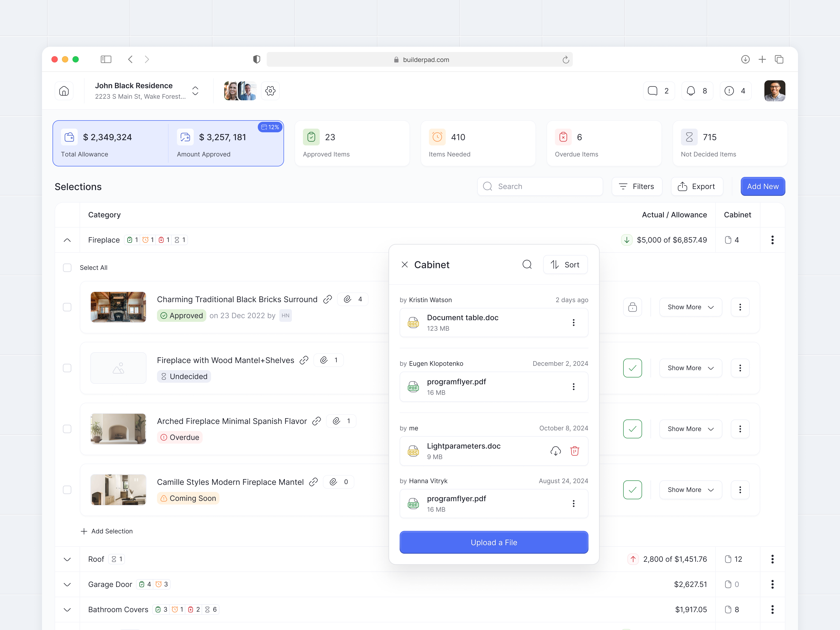Delete Lightparameters.doc with trash icon
This screenshot has width=840, height=630.
point(575,451)
